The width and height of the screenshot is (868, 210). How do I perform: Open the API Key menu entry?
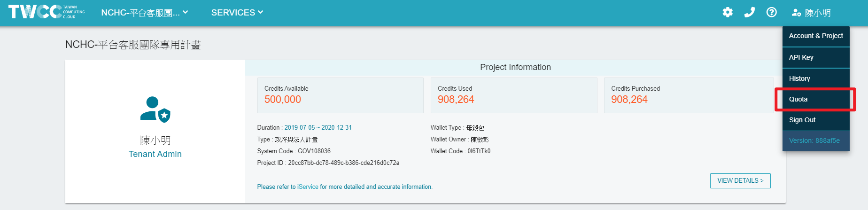(816, 57)
